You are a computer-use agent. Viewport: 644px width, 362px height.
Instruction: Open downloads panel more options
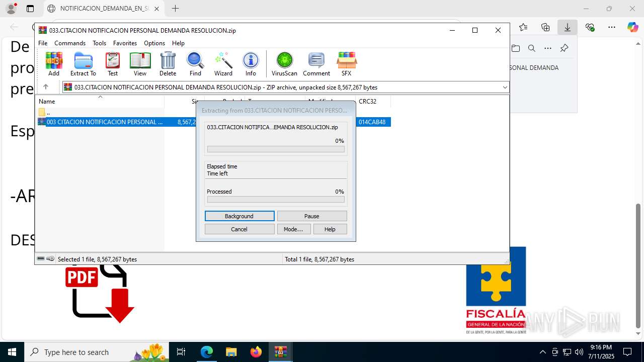(x=548, y=48)
